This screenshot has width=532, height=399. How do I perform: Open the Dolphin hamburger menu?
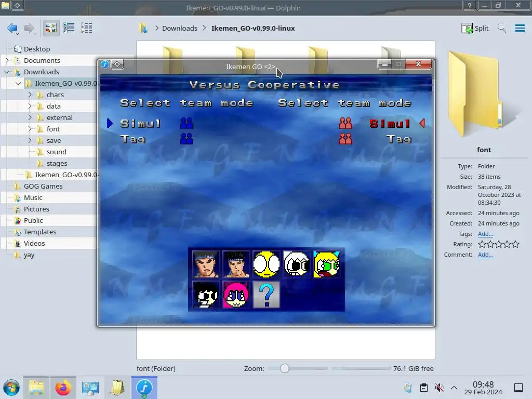tap(520, 28)
